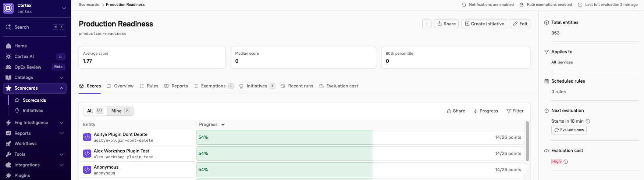This screenshot has width=644, height=180.
Task: Click the Share button near Edit
Action: click(446, 24)
